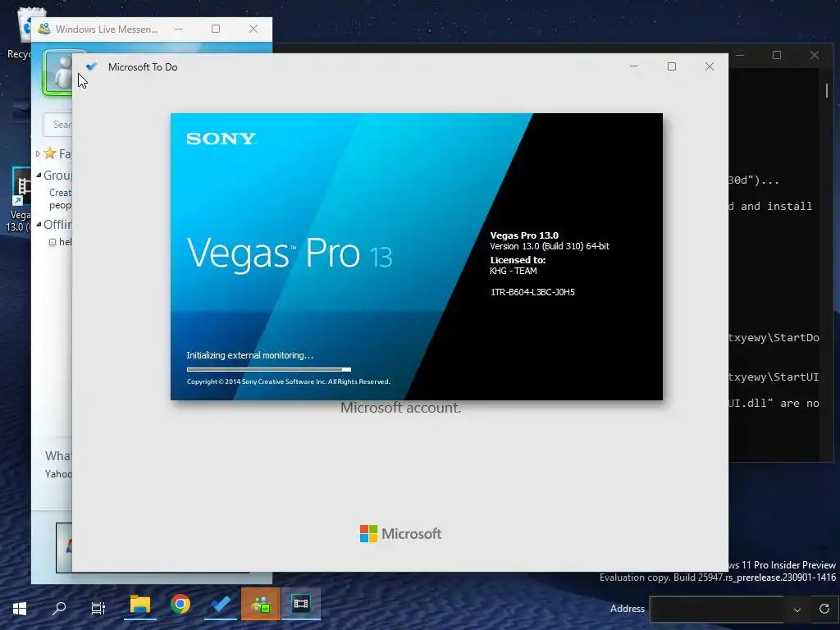Image resolution: width=840 pixels, height=630 pixels.
Task: Collapse the Groups section in Messenger
Action: tap(39, 176)
